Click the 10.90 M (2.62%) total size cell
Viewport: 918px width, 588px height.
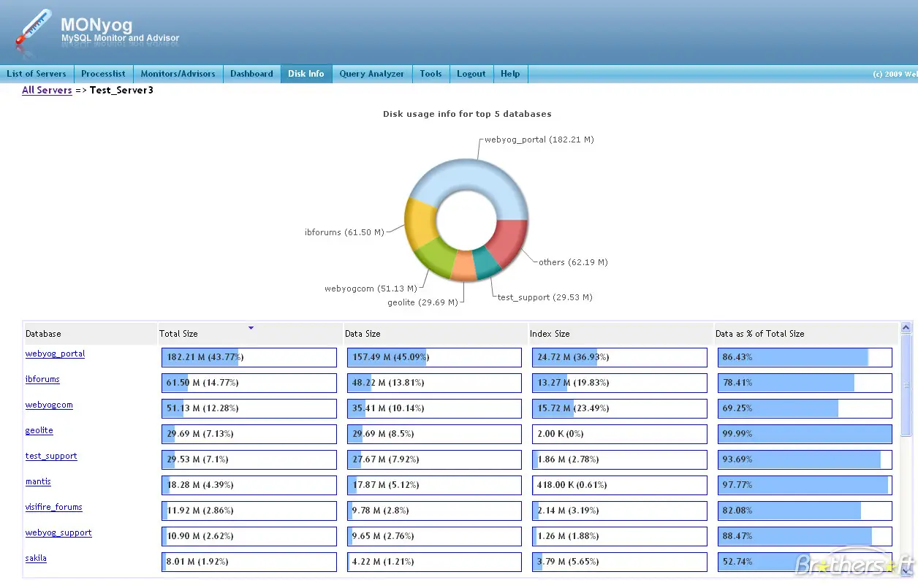tap(249, 536)
